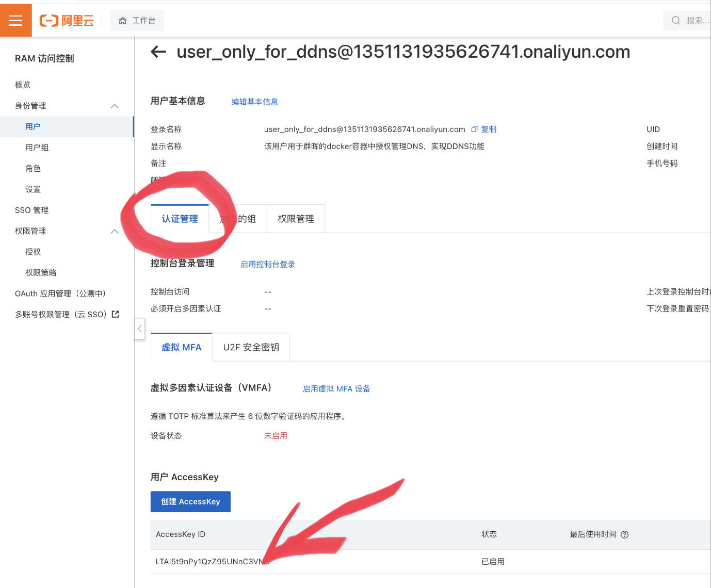Click the home icon in 工作台 button
Image resolution: width=711 pixels, height=588 pixels.
pyautogui.click(x=123, y=21)
